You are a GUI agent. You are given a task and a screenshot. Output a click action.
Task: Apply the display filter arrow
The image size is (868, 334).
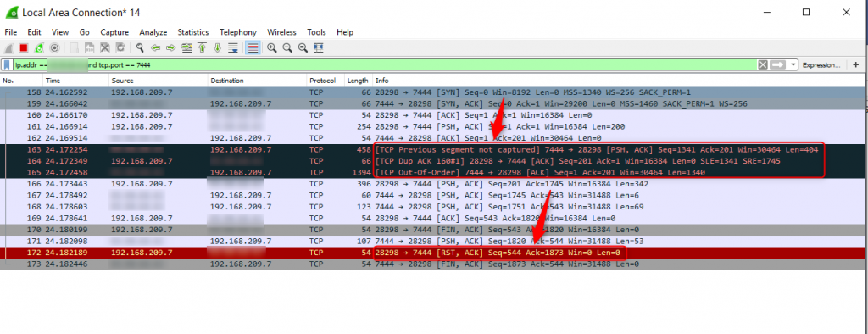[x=778, y=64]
